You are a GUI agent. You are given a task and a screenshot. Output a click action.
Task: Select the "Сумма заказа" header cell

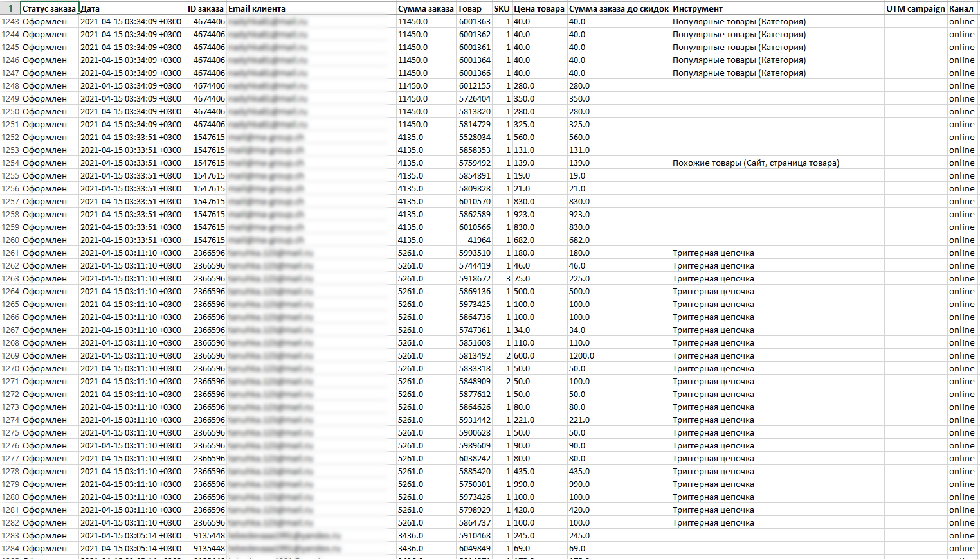click(426, 8)
